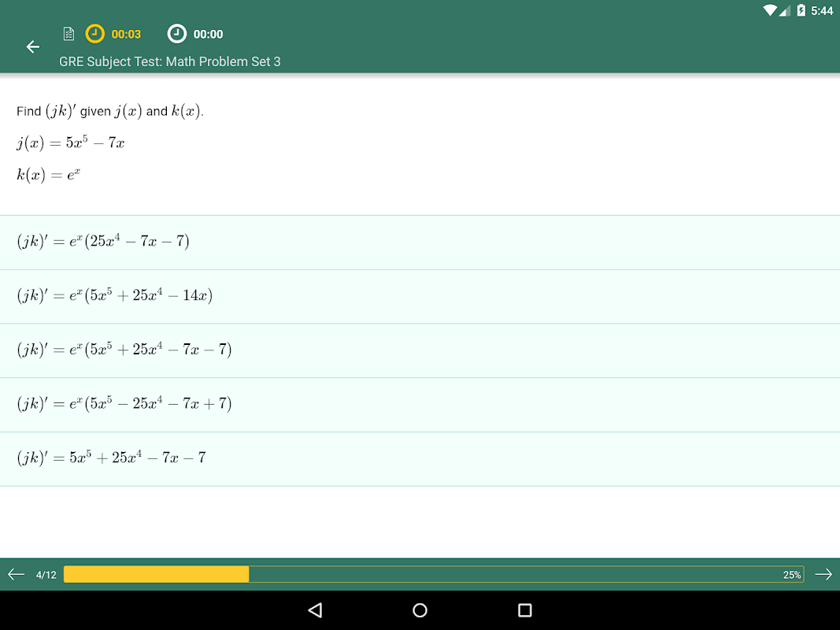
Task: Tap the k(x) = e^x definition
Action: point(48,175)
